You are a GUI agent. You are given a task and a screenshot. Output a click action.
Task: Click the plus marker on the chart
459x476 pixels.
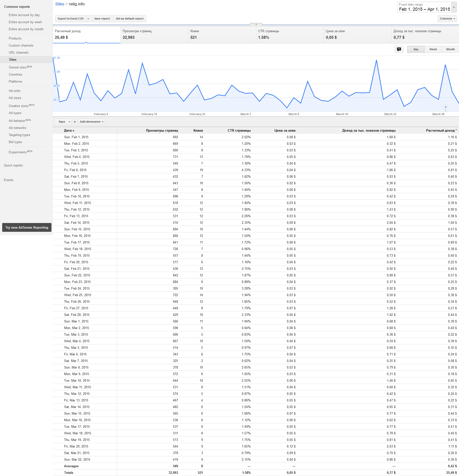445,107
